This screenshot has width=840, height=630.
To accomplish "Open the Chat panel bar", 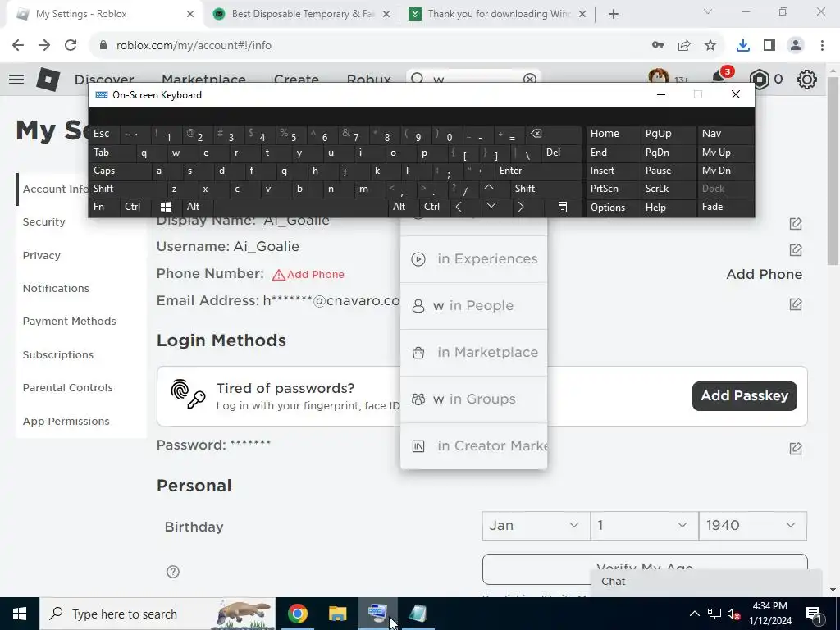I will click(x=706, y=582).
